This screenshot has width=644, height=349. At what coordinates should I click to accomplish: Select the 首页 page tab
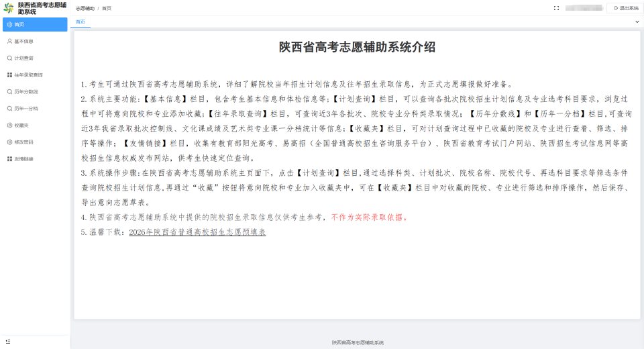[x=80, y=21]
